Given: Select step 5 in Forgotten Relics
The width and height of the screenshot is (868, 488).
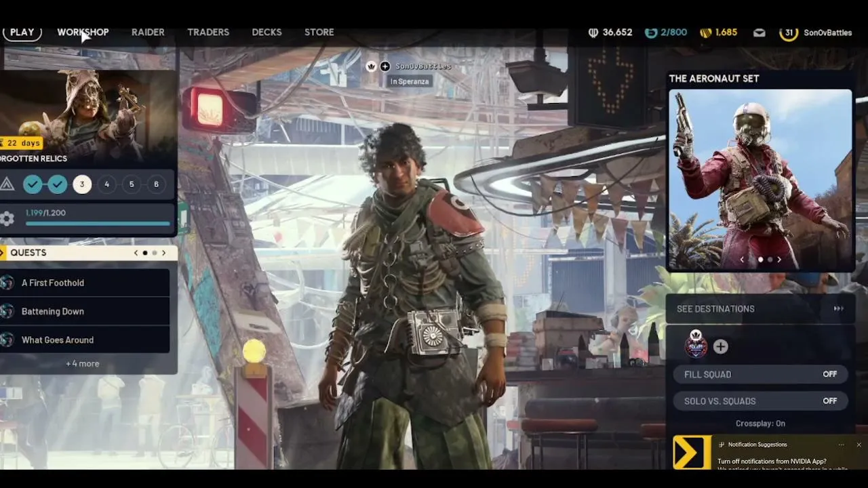Looking at the screenshot, I should pos(132,184).
